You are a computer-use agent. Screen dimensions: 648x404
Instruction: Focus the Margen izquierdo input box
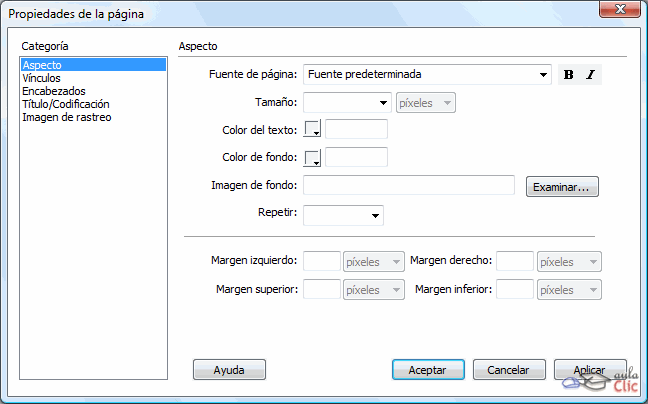pos(321,261)
